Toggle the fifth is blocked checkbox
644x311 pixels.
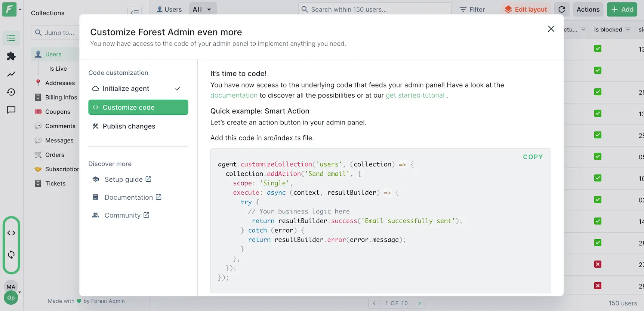(598, 135)
